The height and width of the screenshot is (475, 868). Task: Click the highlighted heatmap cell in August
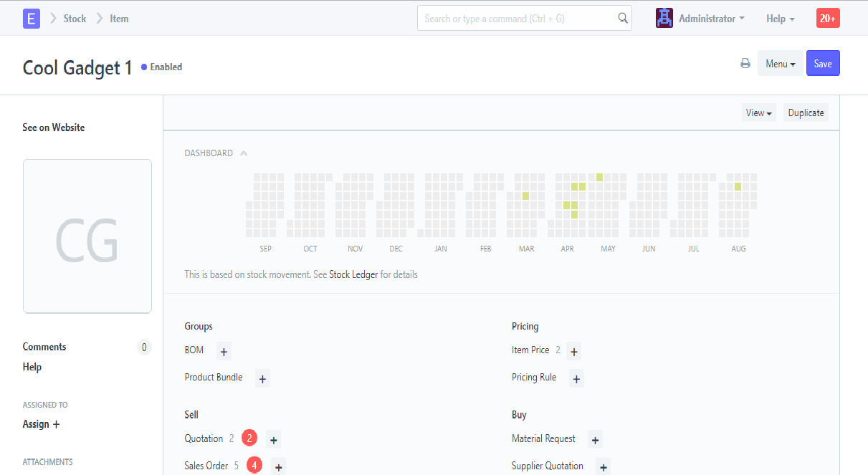point(738,186)
